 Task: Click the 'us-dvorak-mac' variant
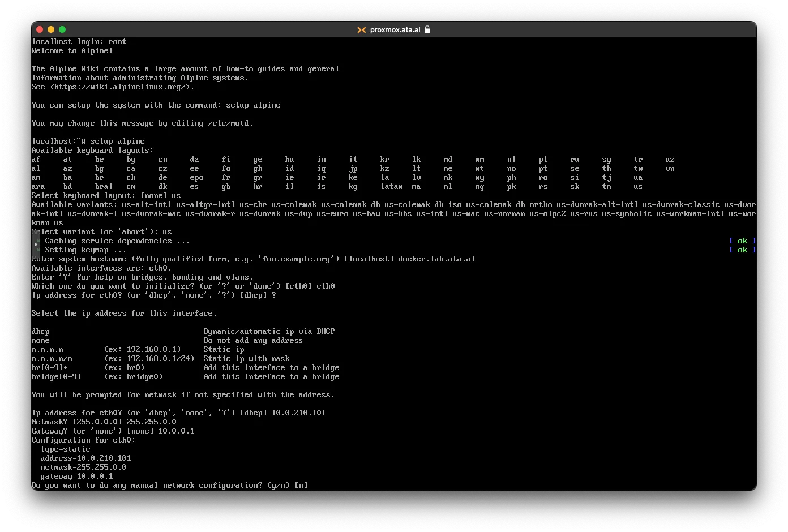click(x=152, y=214)
